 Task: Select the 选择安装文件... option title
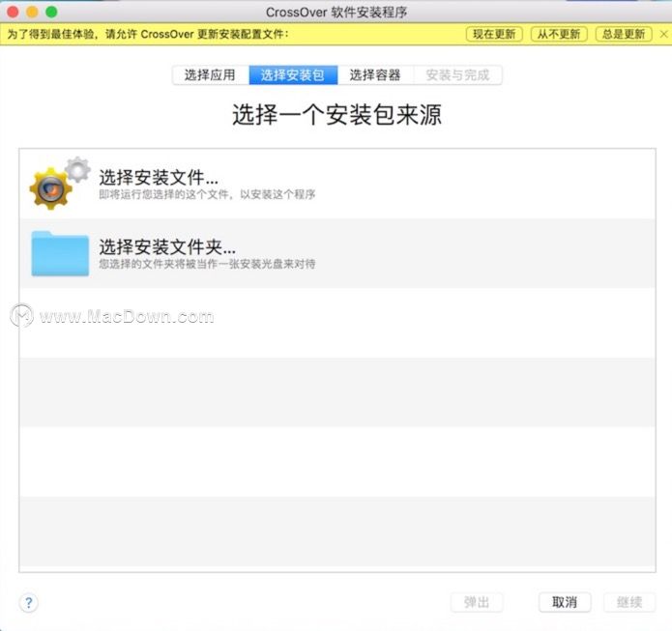pyautogui.click(x=159, y=177)
